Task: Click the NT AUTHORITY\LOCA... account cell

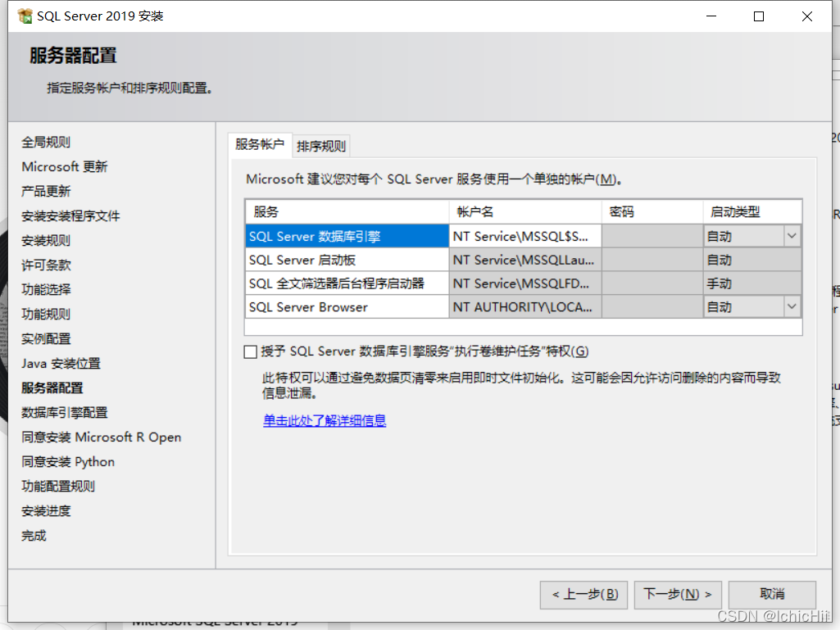Action: point(525,307)
